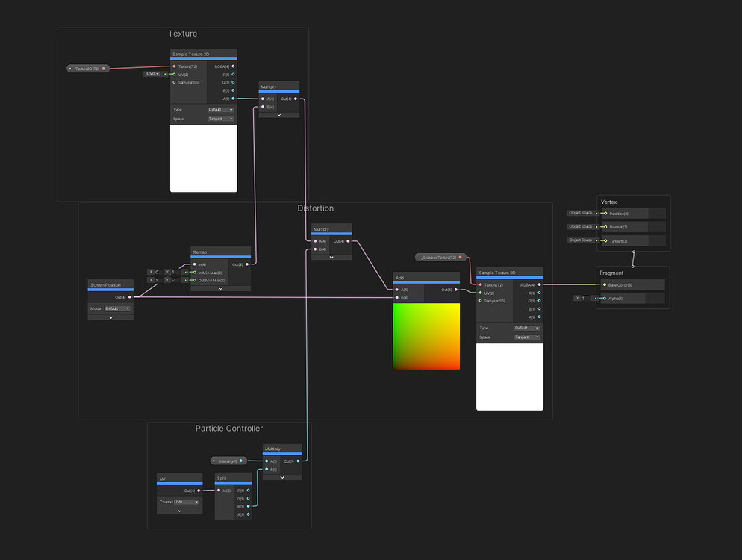Screen dimensions: 742x560
Task: Click the Y value field on the Remap node
Action: 174,271
